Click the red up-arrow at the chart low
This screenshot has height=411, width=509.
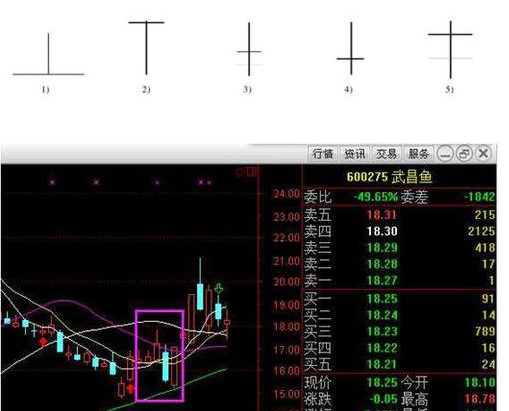click(x=130, y=388)
